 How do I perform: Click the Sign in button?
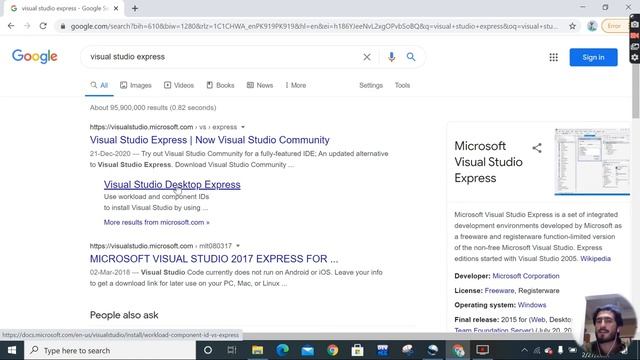coord(593,58)
